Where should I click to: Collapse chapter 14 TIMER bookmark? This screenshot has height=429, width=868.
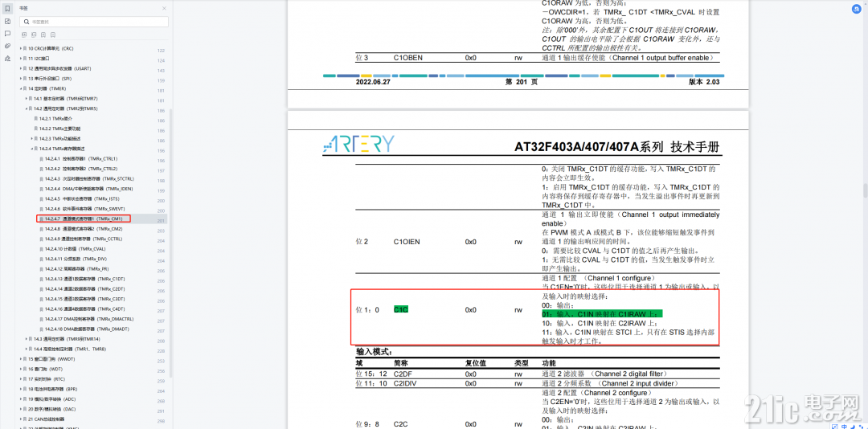20,88
